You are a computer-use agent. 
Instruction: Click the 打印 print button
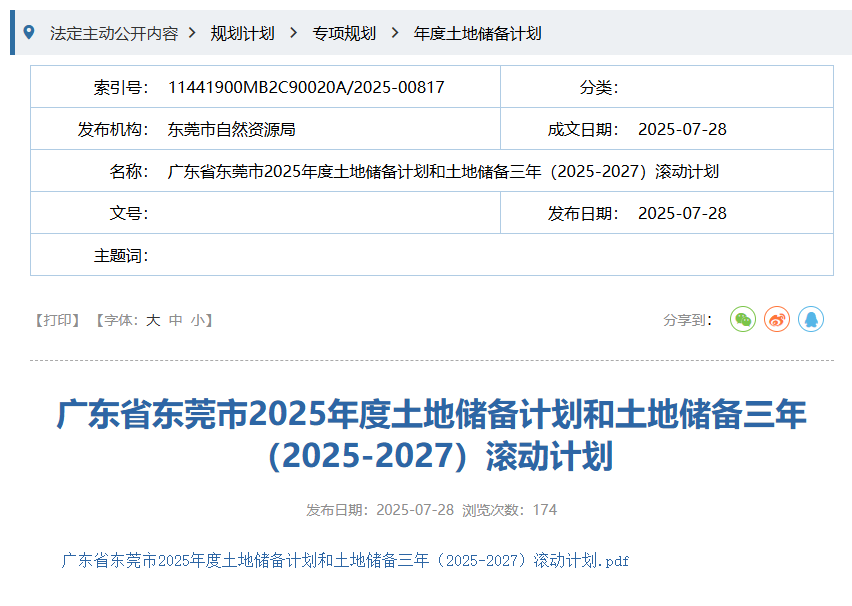pos(58,320)
